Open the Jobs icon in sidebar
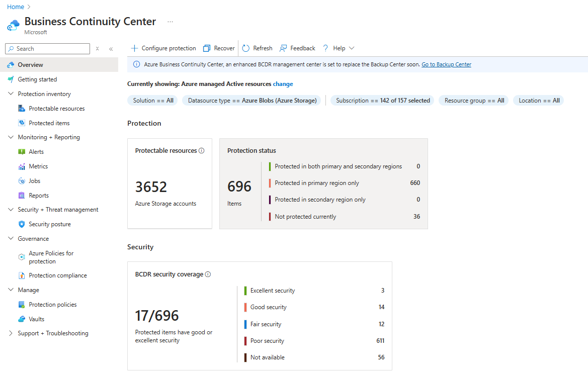The image size is (588, 375). point(22,181)
